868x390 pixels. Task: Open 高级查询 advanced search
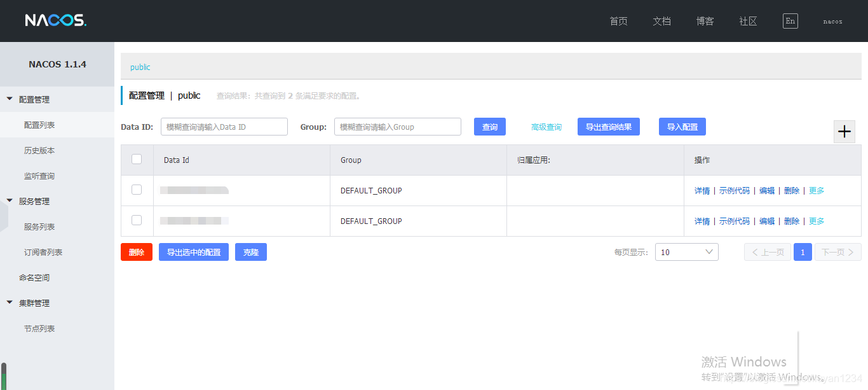[x=546, y=127]
